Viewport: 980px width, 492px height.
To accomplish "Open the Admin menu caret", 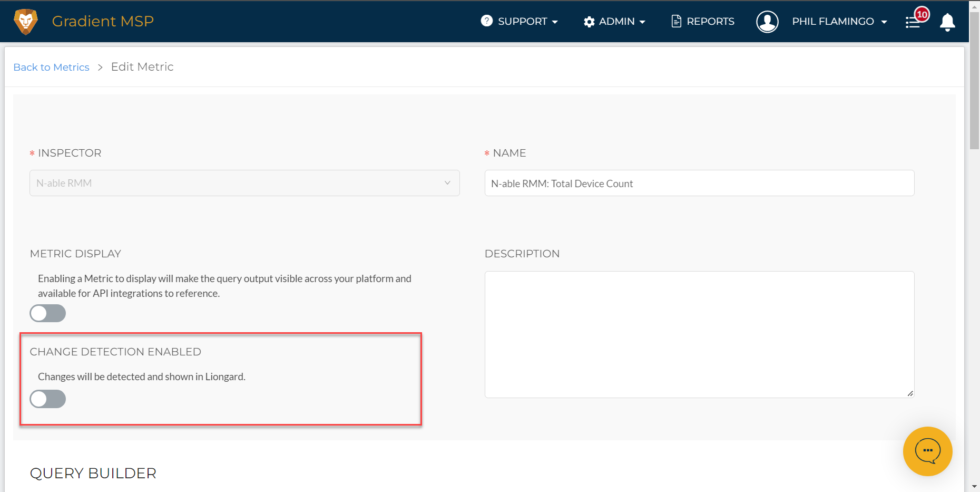I will click(642, 22).
